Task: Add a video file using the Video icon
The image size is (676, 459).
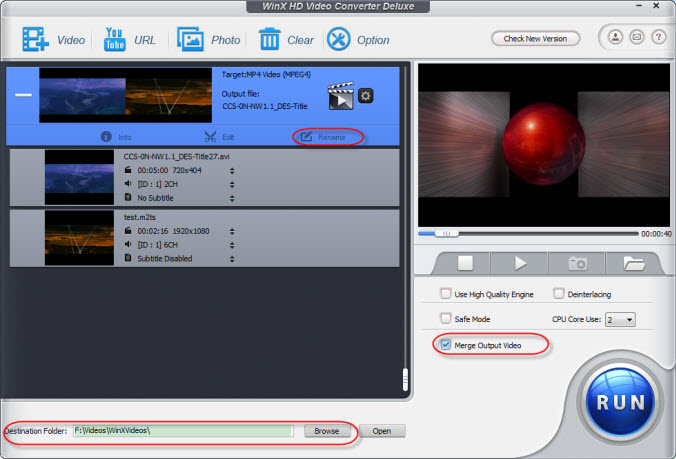Action: (x=35, y=39)
